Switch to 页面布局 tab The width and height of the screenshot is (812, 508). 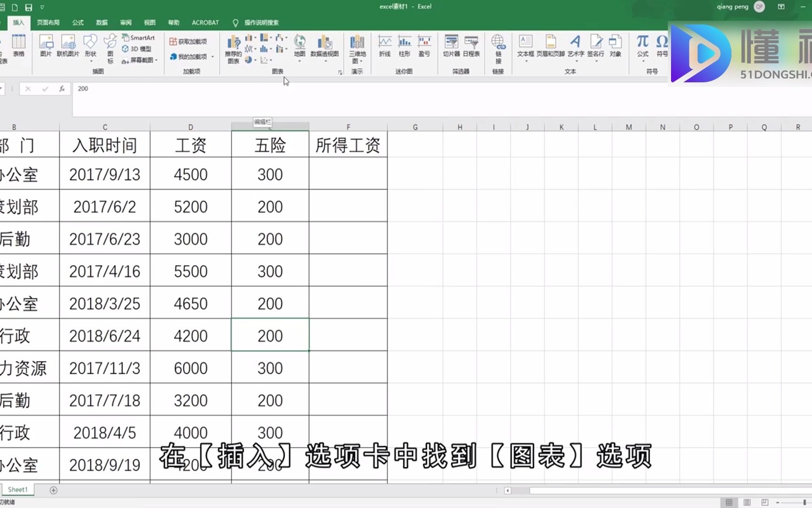pos(48,23)
